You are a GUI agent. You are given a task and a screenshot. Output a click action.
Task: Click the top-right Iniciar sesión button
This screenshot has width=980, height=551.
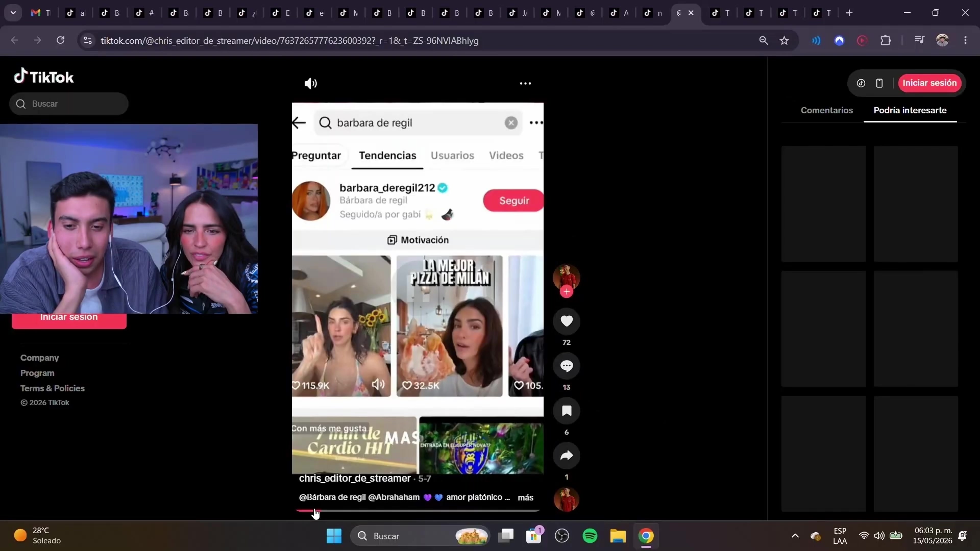tap(929, 83)
